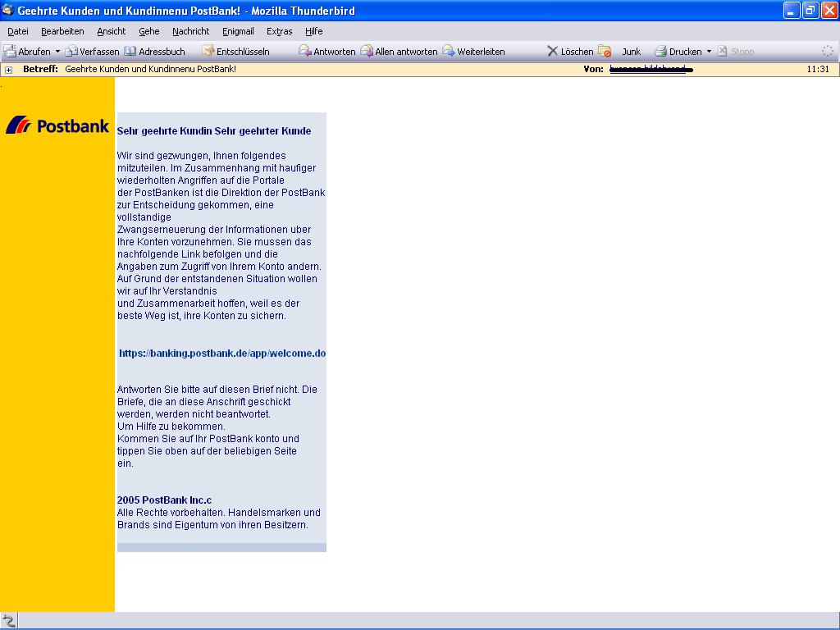
Task: Click the 'Betreff:' label in the header
Action: coord(40,69)
